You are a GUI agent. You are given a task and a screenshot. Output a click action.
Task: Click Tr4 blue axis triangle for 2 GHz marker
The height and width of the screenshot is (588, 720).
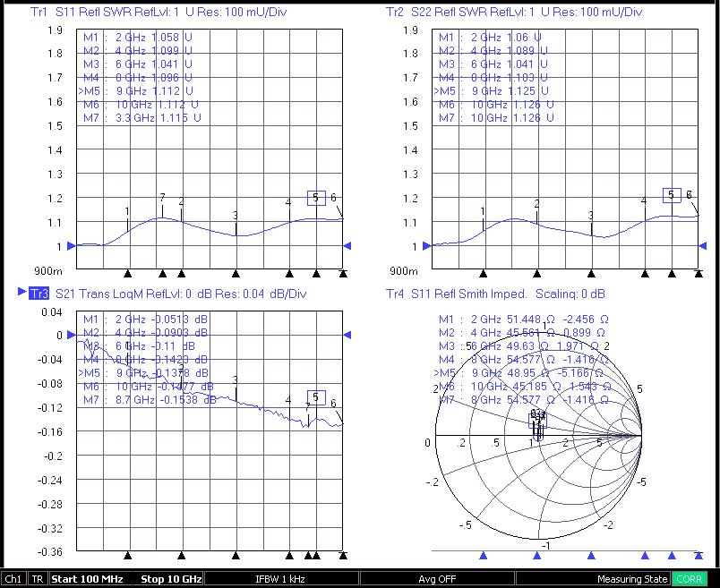pyautogui.click(x=483, y=556)
